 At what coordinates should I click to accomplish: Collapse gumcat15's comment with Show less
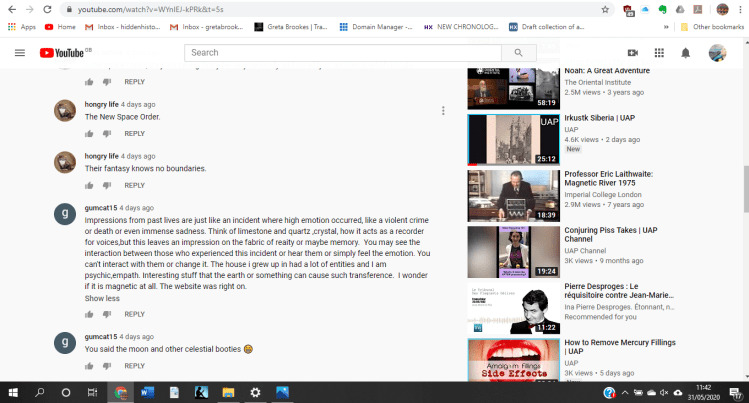click(x=102, y=298)
